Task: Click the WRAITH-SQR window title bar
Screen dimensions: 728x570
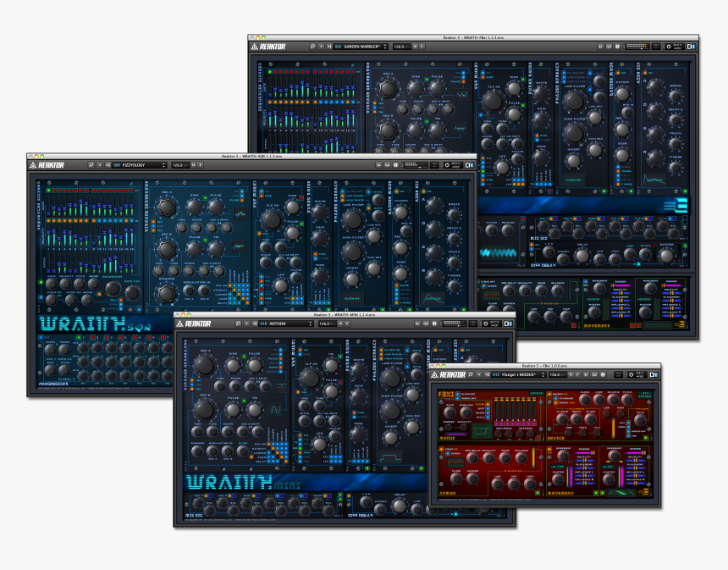Action: tap(251, 156)
